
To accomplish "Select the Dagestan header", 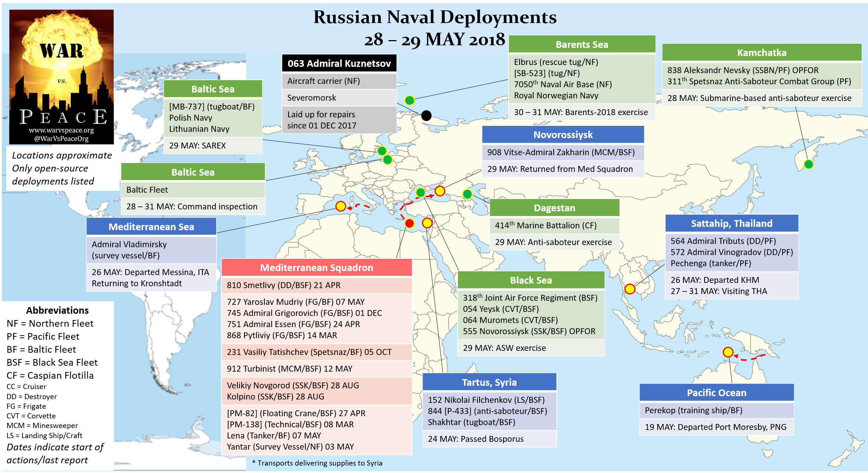I will pyautogui.click(x=555, y=208).
